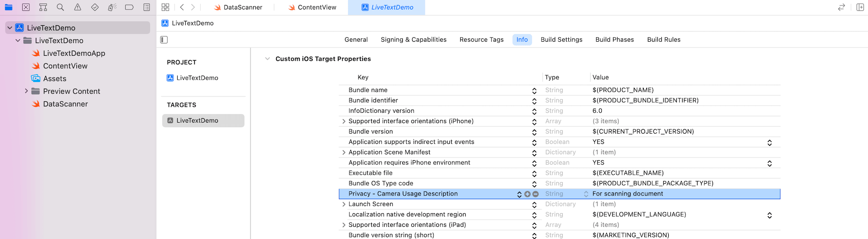This screenshot has height=239, width=868.
Task: Open the Find navigator magnifier
Action: point(60,7)
